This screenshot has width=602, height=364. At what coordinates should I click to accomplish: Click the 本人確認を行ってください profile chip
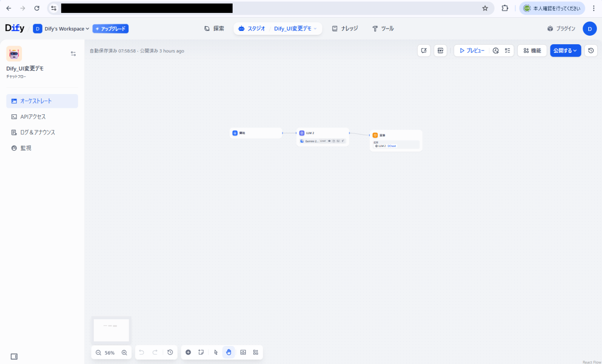(x=552, y=8)
